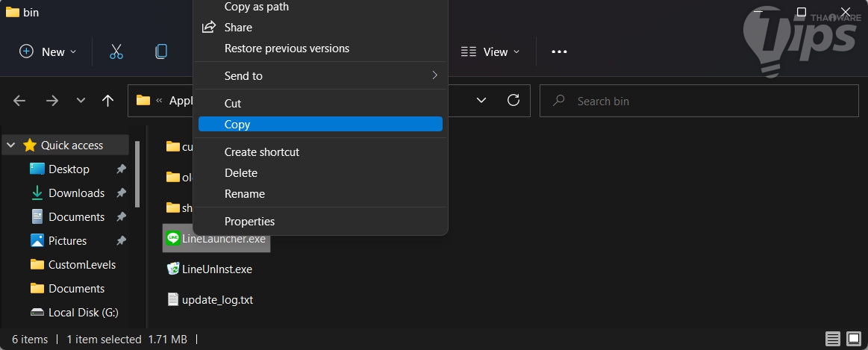Open the New item dropdown
Image resolution: width=868 pixels, height=350 pixels.
[48, 51]
